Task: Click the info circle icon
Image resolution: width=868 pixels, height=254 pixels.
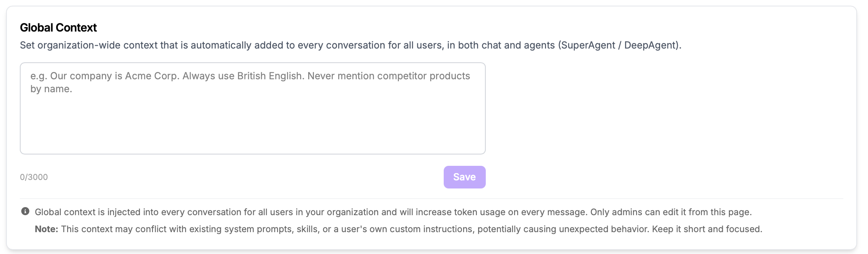Action: pyautogui.click(x=25, y=211)
